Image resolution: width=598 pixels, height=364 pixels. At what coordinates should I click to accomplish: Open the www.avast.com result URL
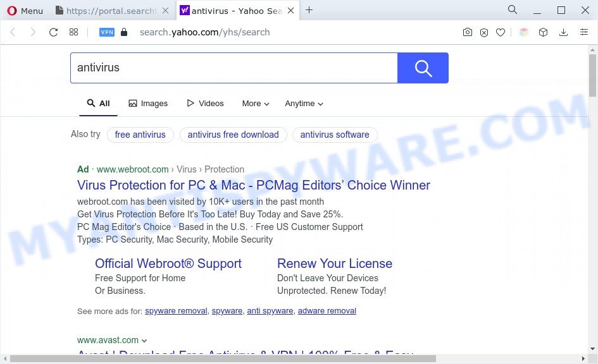click(108, 340)
